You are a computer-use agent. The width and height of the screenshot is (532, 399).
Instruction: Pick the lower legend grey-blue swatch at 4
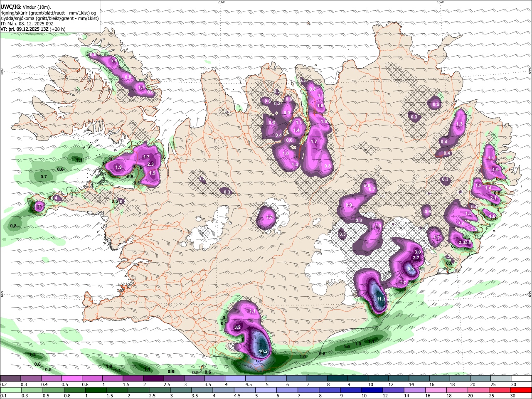223,390
